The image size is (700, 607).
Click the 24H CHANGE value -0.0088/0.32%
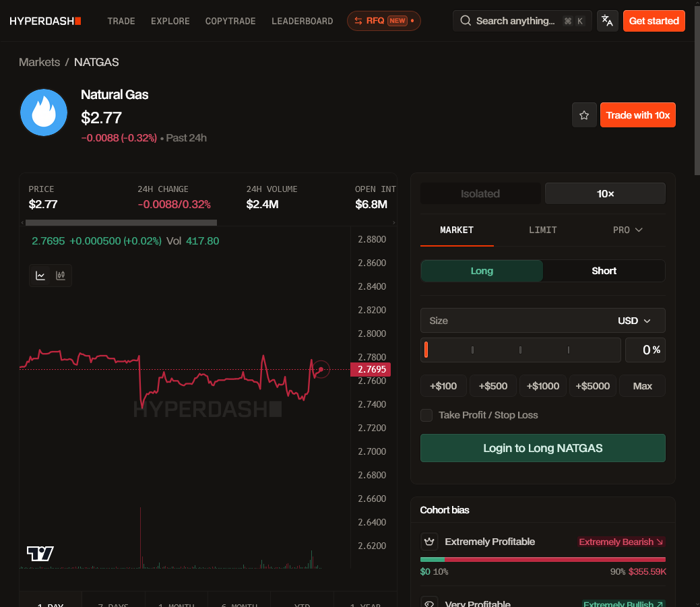pos(174,204)
